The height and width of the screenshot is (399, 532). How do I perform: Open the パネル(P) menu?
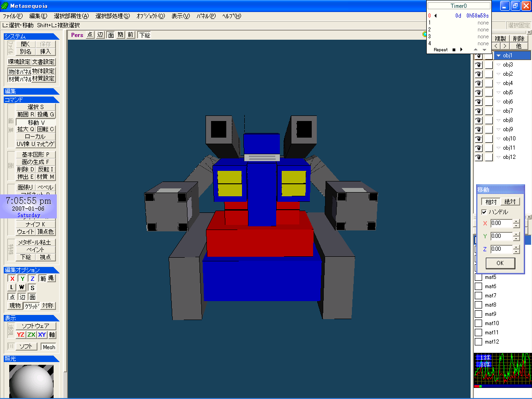coord(206,16)
